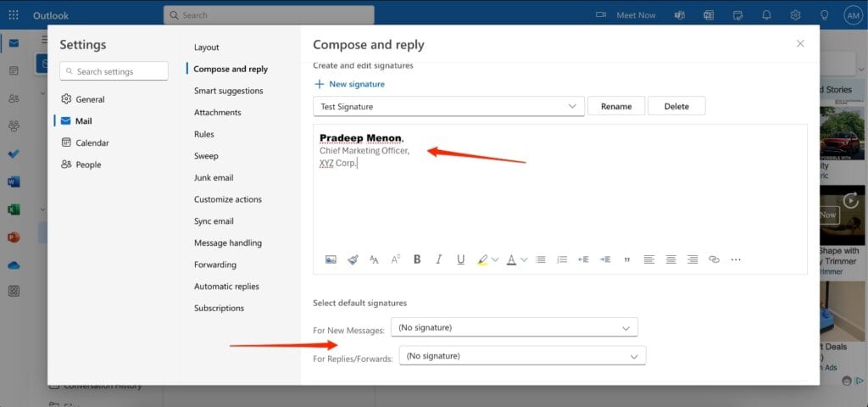Click the Search settings field
868x407 pixels.
(114, 71)
